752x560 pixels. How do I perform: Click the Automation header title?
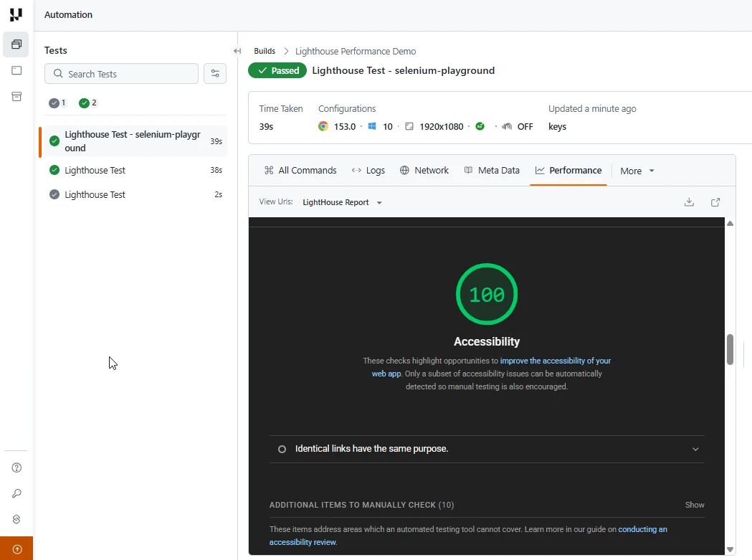69,15
